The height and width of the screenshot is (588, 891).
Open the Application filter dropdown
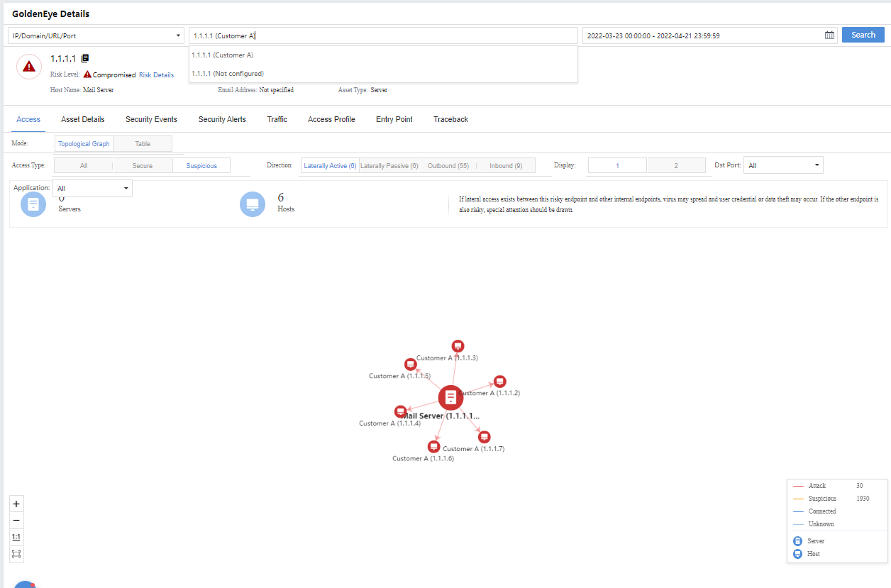click(92, 189)
